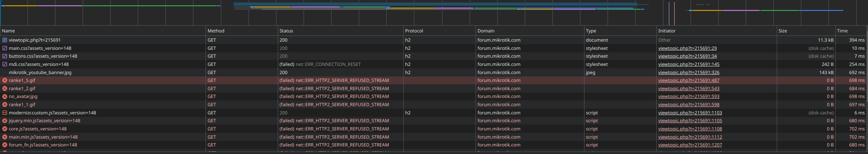868x154 pixels.
Task: Click the error icon for forum_fn.js
Action: pos(5,145)
